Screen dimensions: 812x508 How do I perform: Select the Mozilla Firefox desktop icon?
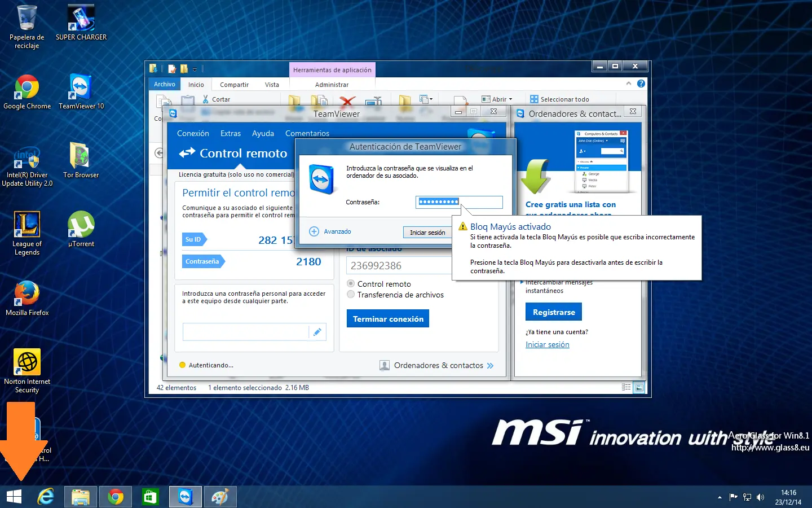tap(27, 298)
